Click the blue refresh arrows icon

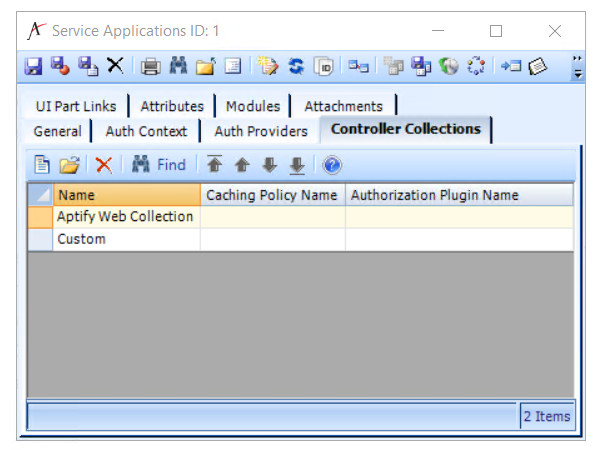pos(296,66)
